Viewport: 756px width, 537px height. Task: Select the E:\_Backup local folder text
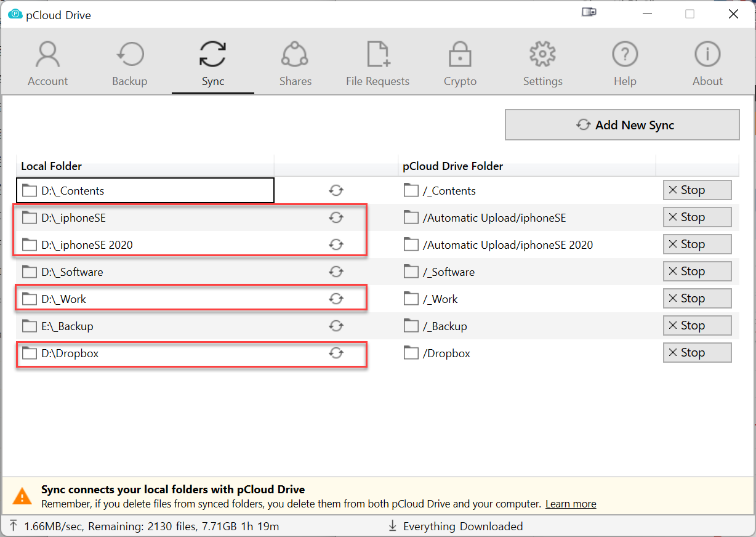pos(67,326)
